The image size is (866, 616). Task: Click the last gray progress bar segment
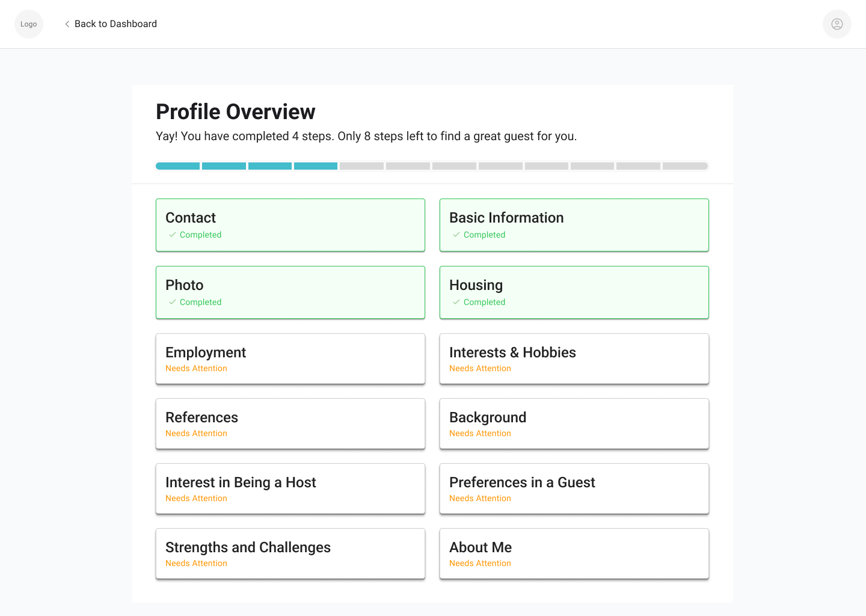coord(686,166)
